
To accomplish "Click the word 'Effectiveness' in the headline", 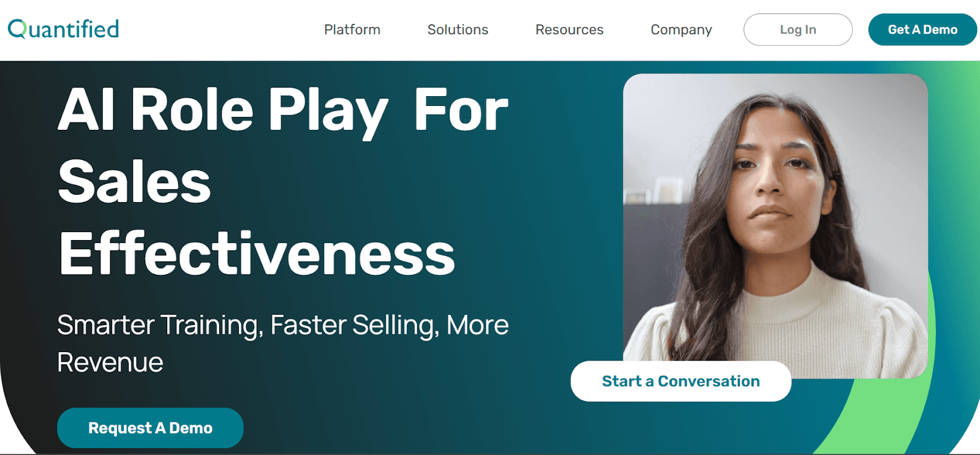I will [257, 254].
